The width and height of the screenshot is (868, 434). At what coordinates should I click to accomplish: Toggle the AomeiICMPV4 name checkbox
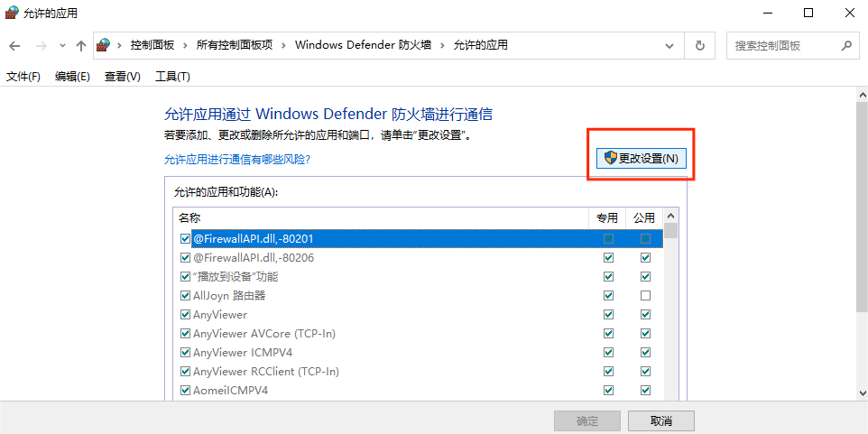pyautogui.click(x=186, y=391)
